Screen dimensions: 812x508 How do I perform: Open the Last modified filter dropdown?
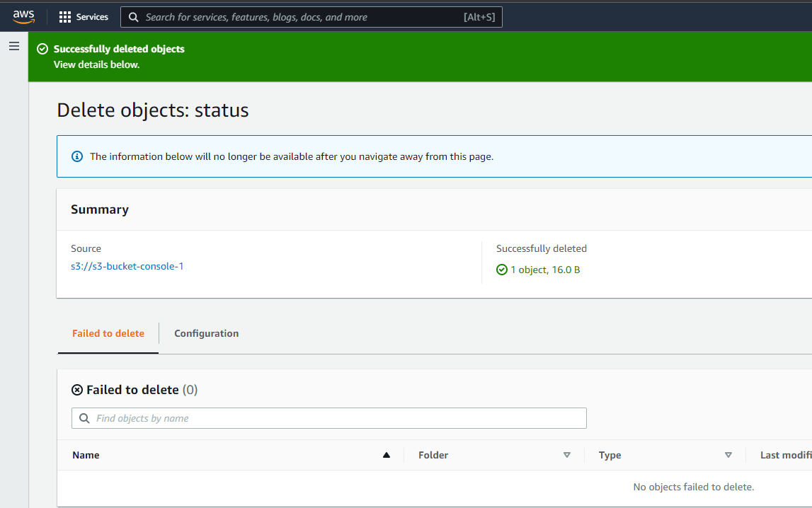809,455
